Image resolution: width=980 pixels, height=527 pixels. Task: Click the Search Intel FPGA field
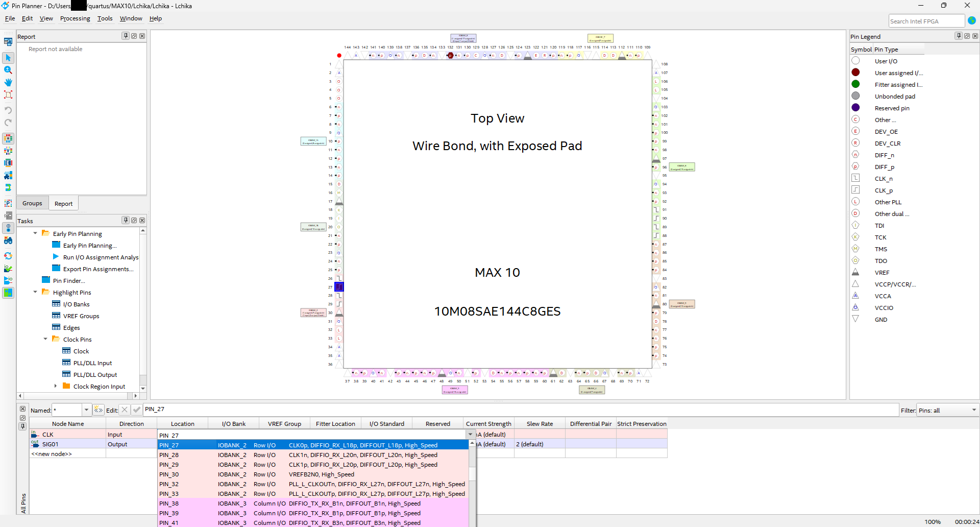[x=926, y=21]
